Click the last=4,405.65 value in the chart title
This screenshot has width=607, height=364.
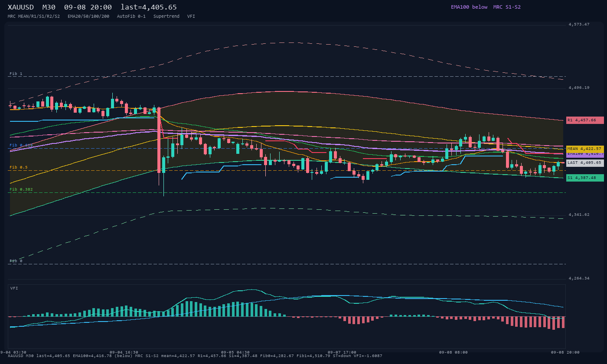149,7
